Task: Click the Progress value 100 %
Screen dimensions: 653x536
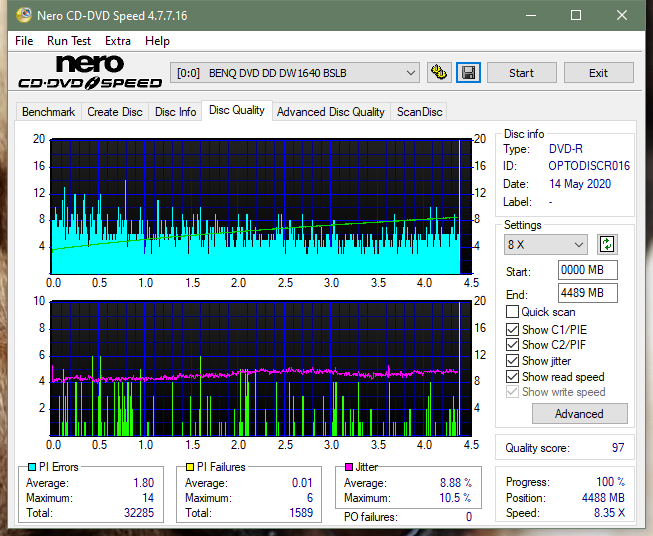Action: (x=611, y=482)
